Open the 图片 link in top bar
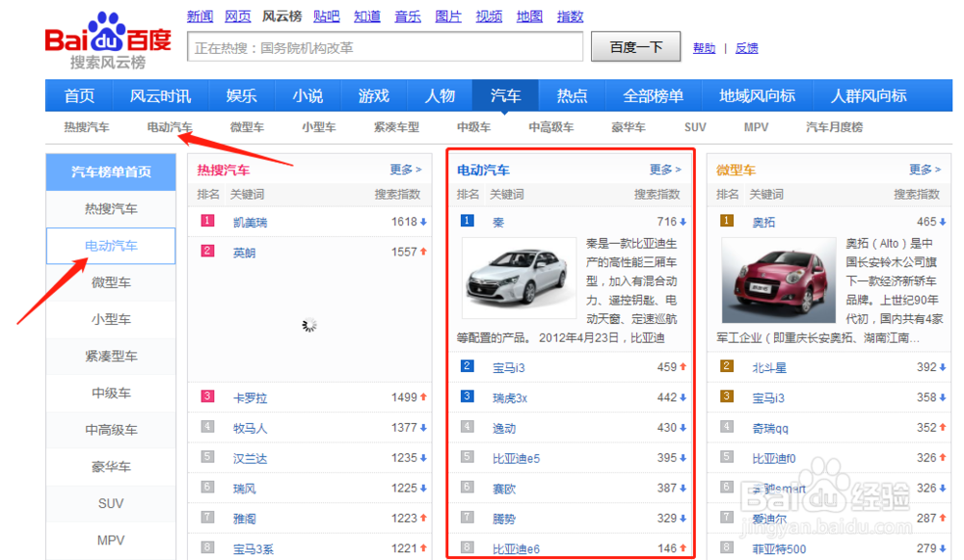The image size is (964, 560). pos(448,16)
